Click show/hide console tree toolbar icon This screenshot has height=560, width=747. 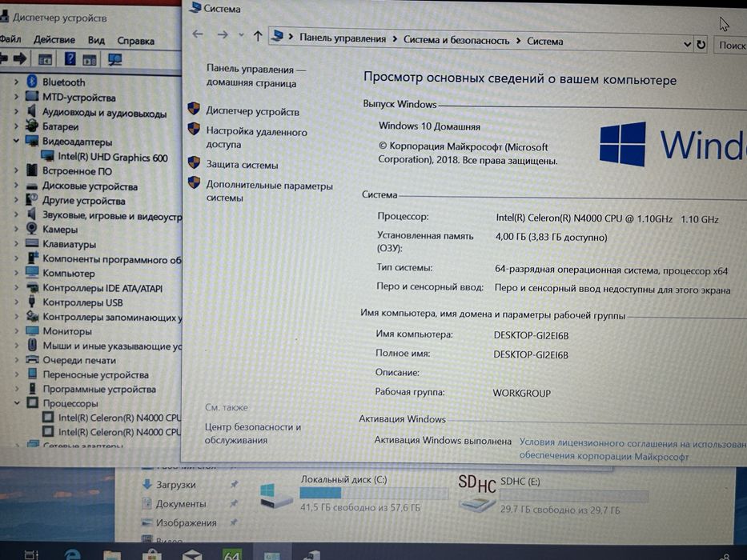pos(46,59)
